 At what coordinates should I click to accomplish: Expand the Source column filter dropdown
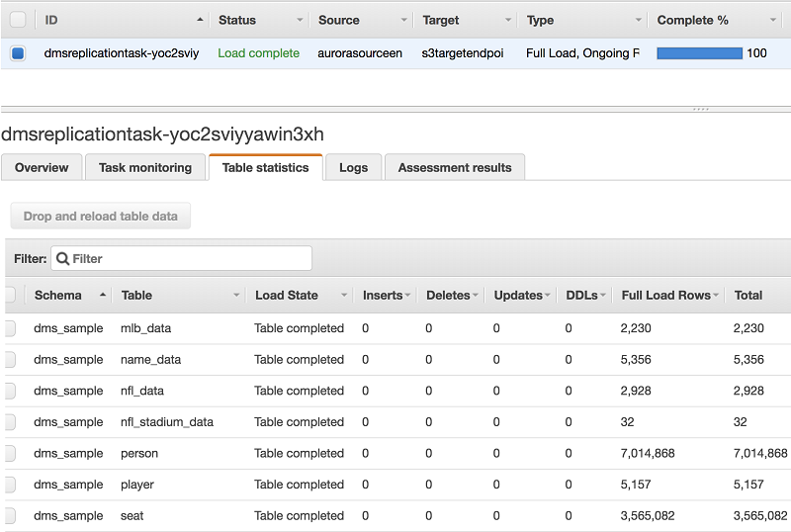[x=403, y=20]
